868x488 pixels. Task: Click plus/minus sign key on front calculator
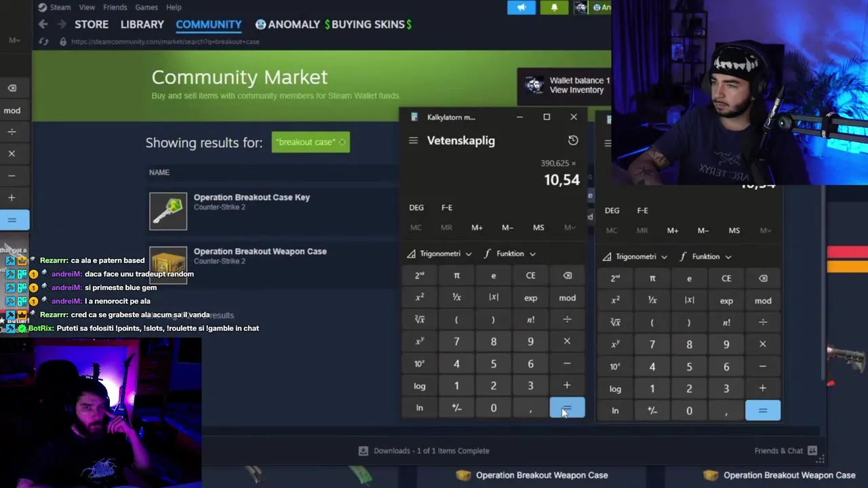[x=456, y=408]
